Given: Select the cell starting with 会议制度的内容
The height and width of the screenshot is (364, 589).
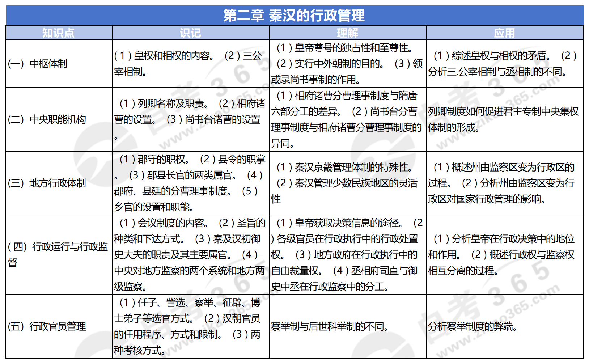Looking at the screenshot, I should [x=190, y=254].
